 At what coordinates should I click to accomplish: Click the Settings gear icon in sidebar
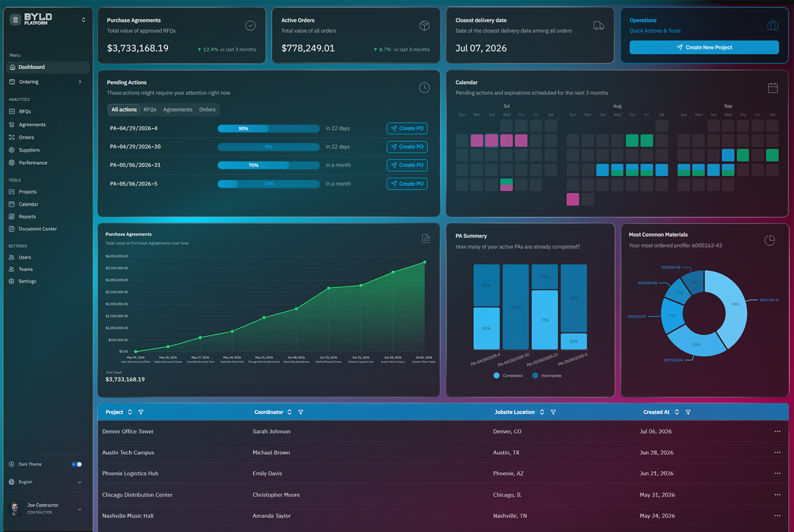(12, 281)
